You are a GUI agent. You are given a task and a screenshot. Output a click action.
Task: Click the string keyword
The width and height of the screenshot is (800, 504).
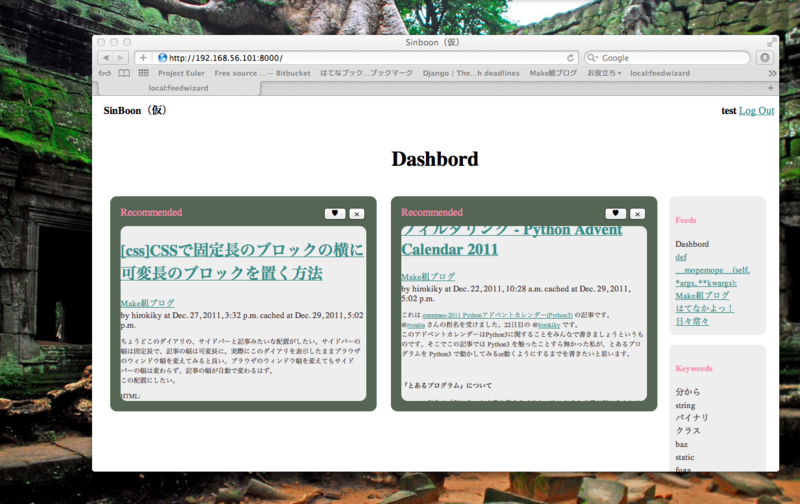685,405
